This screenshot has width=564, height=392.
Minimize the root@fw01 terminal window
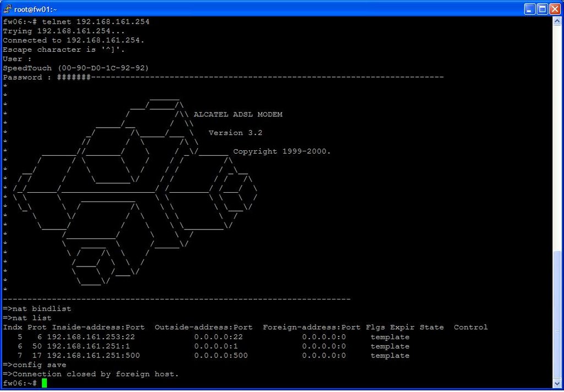click(529, 9)
